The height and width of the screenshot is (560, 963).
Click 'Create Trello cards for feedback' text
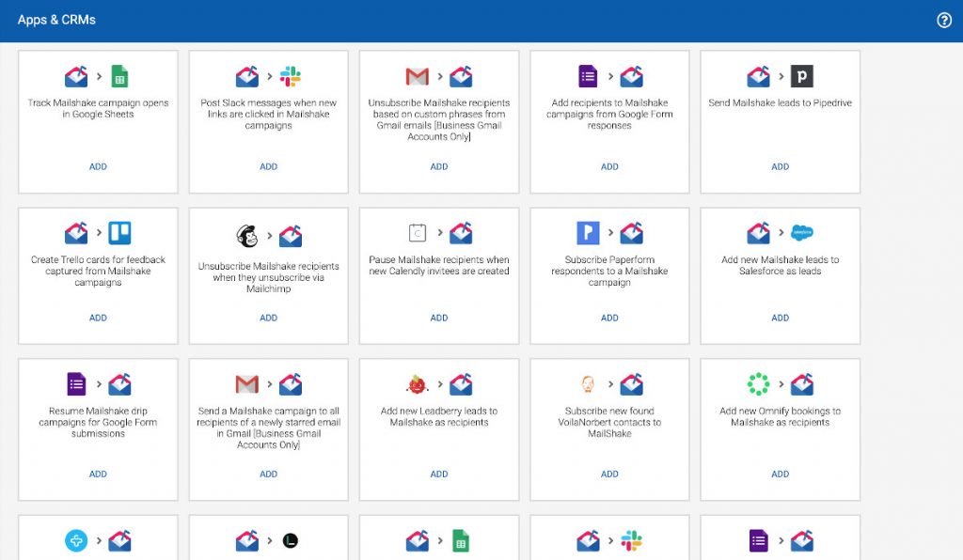coord(98,272)
